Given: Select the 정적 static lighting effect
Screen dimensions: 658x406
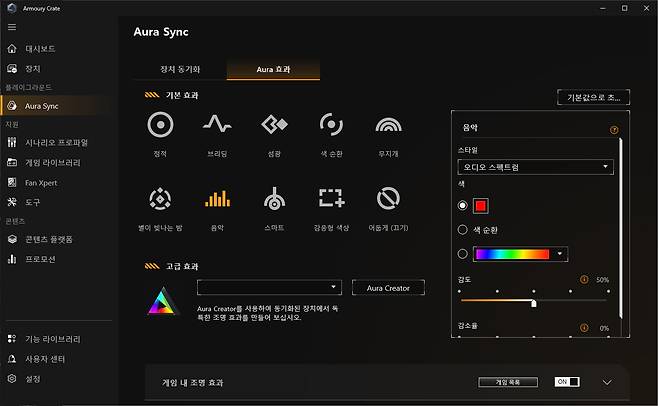Looking at the screenshot, I should (x=160, y=125).
